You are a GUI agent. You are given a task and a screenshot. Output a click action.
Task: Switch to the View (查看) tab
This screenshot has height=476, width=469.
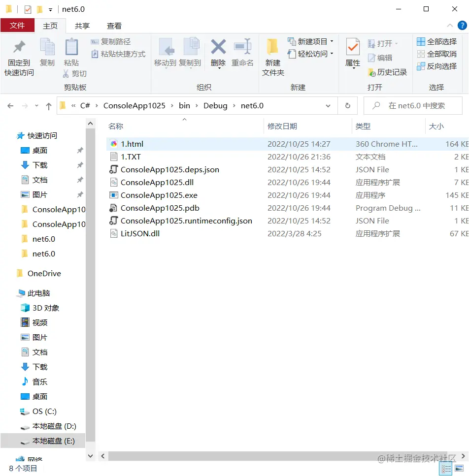point(114,26)
